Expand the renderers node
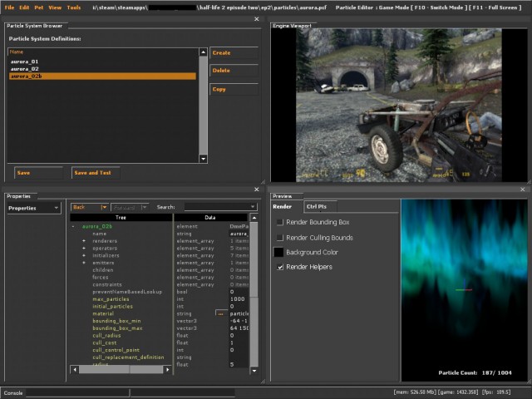The image size is (532, 399). [x=84, y=241]
